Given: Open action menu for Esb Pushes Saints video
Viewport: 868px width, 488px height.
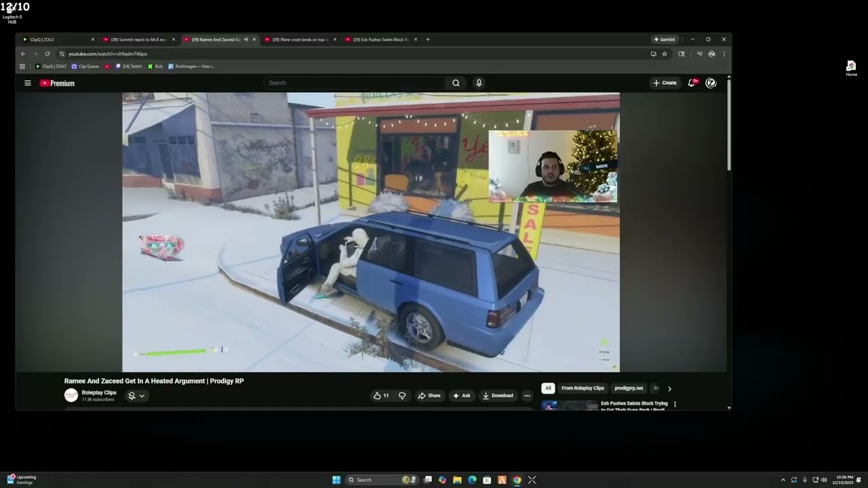Looking at the screenshot, I should (675, 405).
